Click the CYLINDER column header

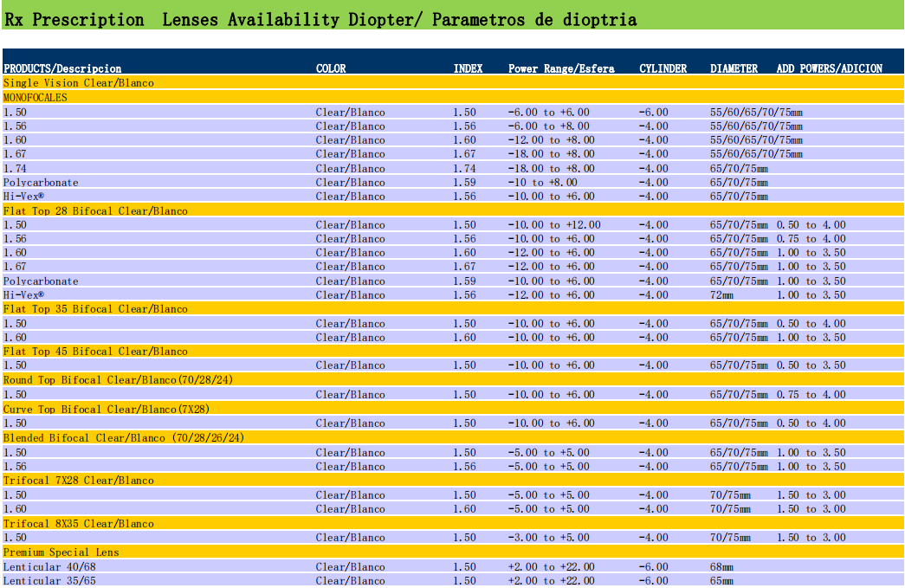click(x=663, y=68)
